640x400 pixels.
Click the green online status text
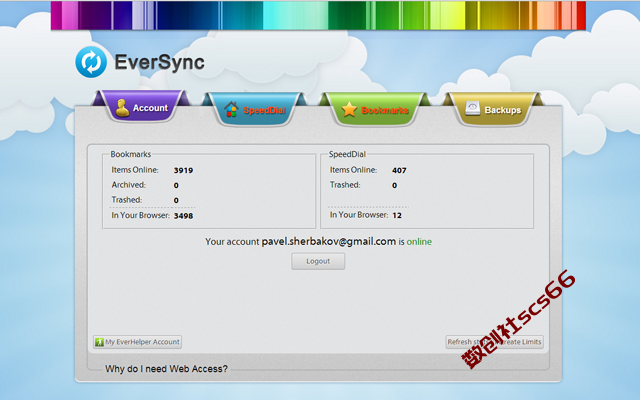coord(419,242)
